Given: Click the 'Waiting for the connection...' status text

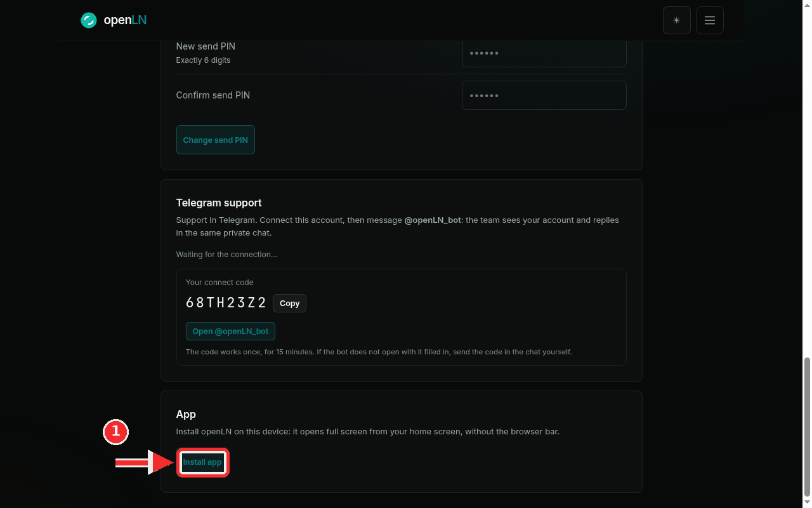Looking at the screenshot, I should [x=226, y=255].
